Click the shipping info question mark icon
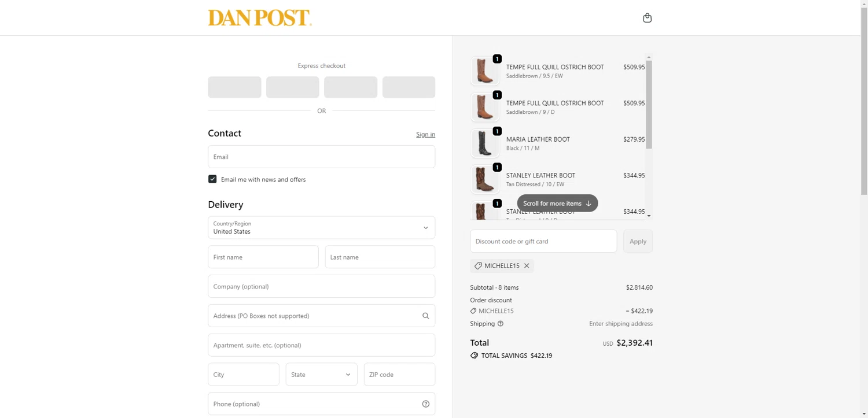The width and height of the screenshot is (868, 418). point(501,324)
